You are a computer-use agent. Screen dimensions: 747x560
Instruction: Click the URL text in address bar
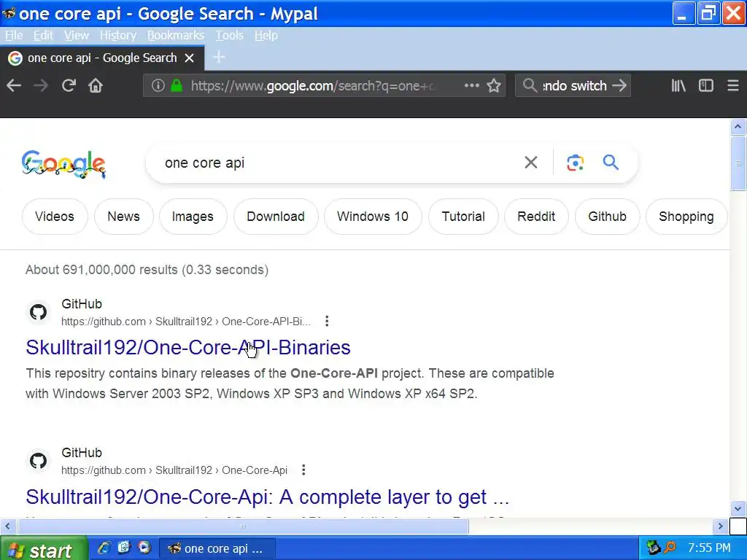(312, 86)
